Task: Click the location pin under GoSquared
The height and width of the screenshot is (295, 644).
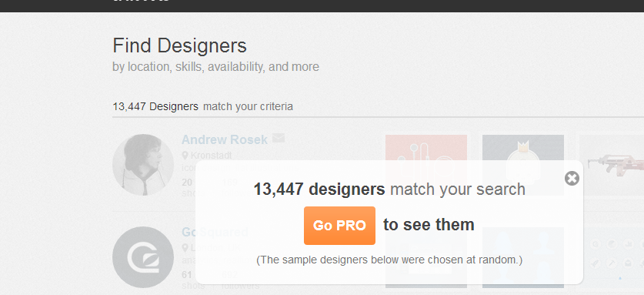Action: (x=185, y=248)
